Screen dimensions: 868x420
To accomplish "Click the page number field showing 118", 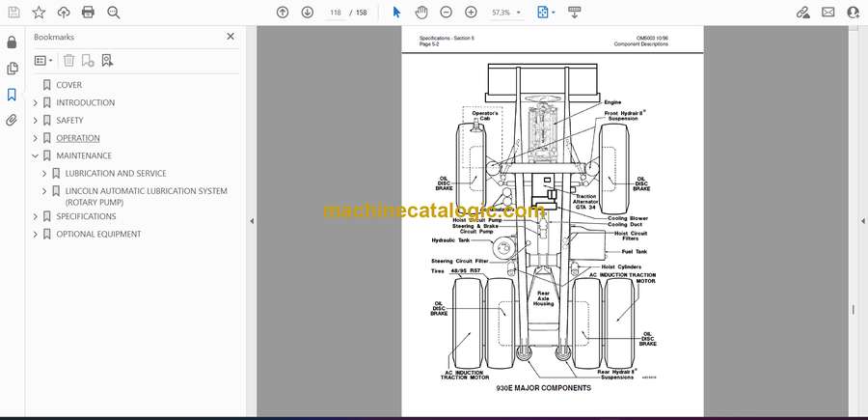I will 335,13.
